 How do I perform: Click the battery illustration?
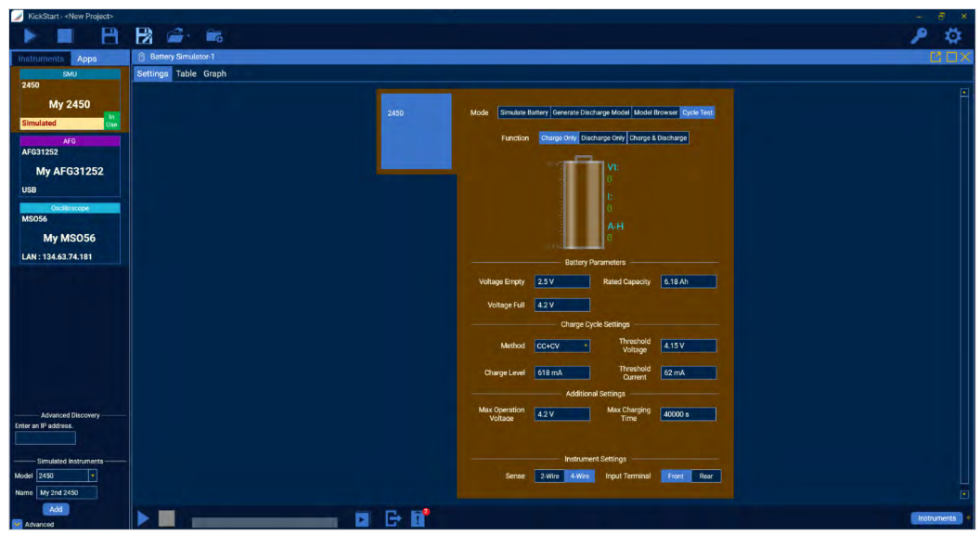(x=583, y=202)
